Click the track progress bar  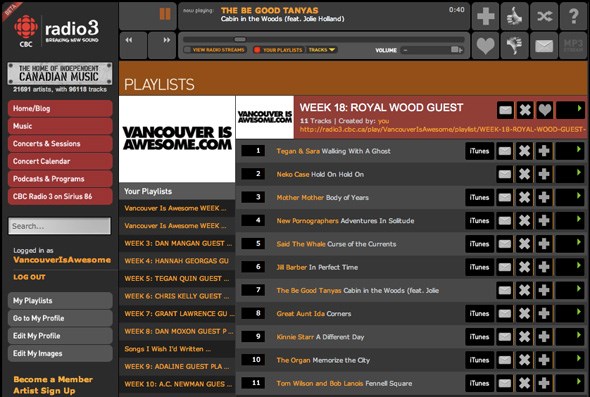click(324, 39)
